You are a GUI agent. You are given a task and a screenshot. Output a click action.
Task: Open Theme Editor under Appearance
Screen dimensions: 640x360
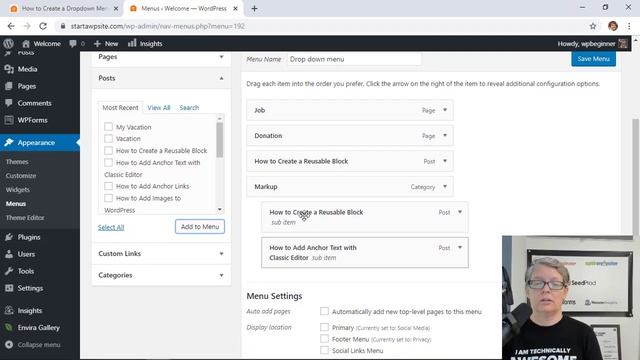point(25,218)
